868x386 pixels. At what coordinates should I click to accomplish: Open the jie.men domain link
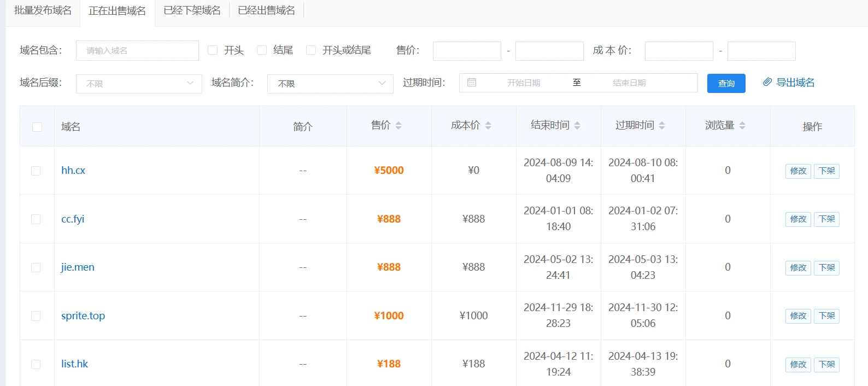(x=78, y=267)
